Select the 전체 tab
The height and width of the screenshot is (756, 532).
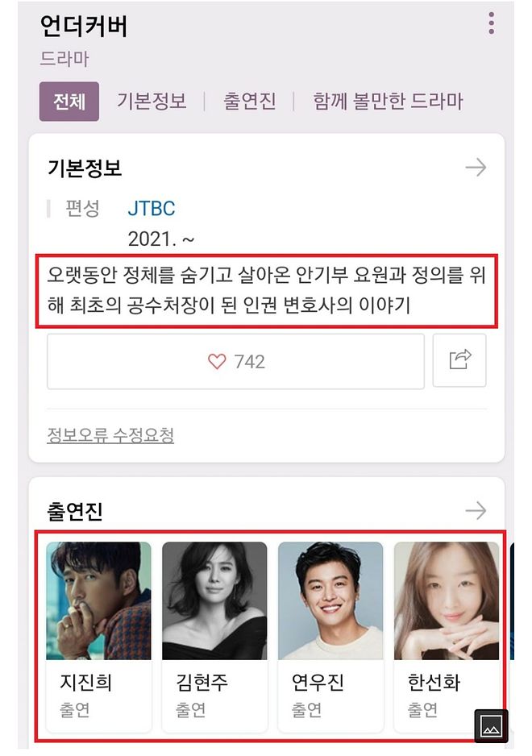click(x=69, y=102)
